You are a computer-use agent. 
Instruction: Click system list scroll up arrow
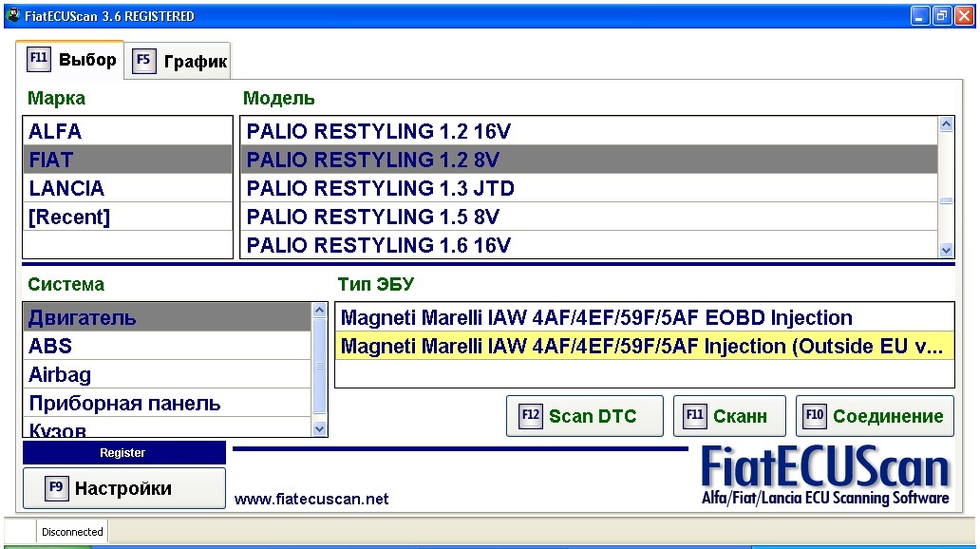pyautogui.click(x=319, y=311)
